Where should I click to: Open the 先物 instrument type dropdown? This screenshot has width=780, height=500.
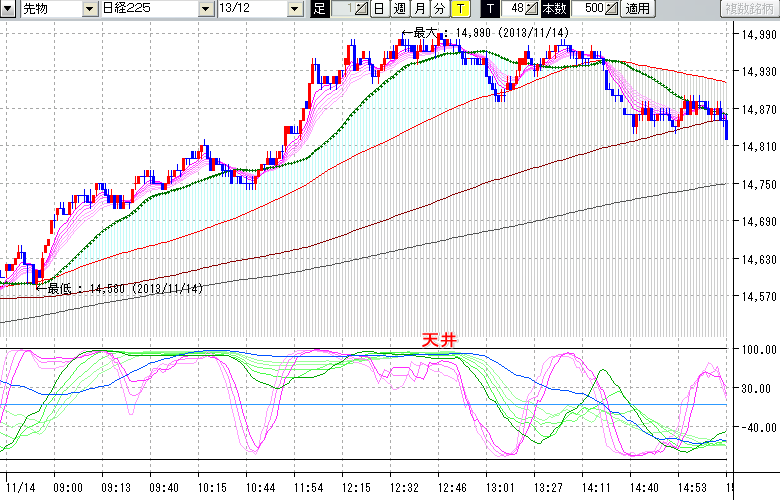90,9
